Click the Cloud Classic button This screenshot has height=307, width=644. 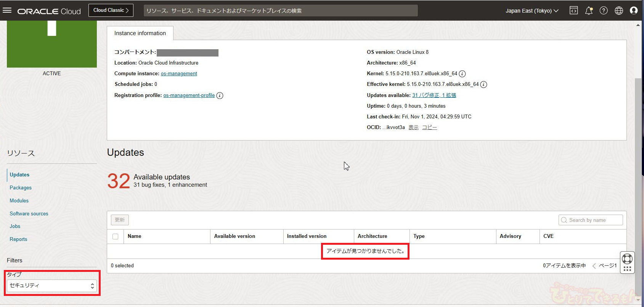pos(111,10)
